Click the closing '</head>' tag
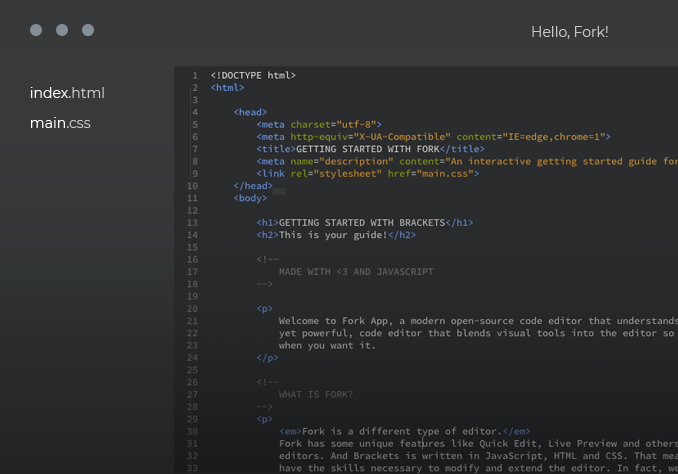Screen dimensions: 678x474 point(253,186)
